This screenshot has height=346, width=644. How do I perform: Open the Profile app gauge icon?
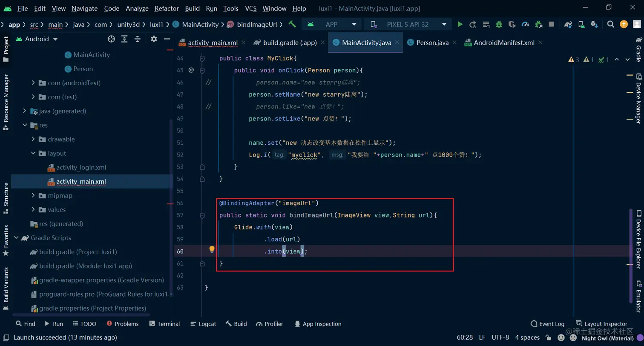coord(525,24)
